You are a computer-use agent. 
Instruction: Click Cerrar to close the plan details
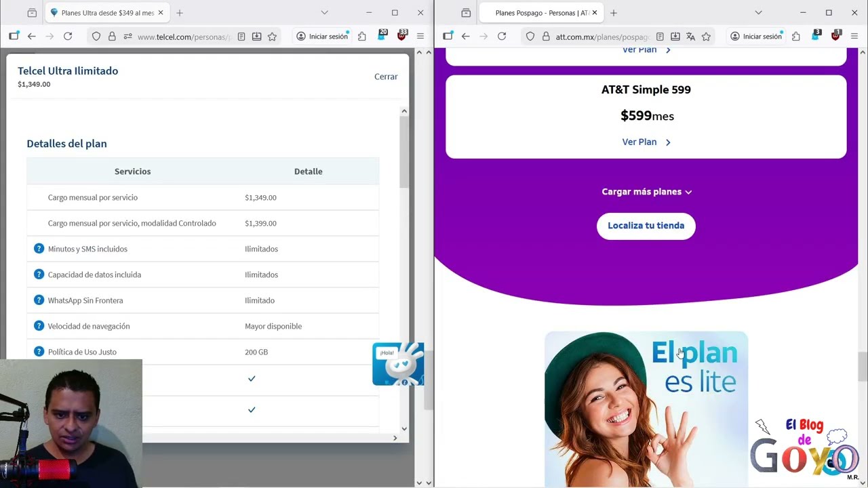[386, 77]
